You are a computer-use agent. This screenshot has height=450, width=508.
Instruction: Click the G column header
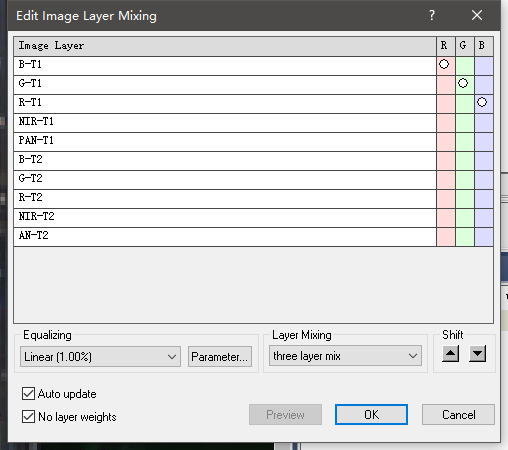coord(465,46)
